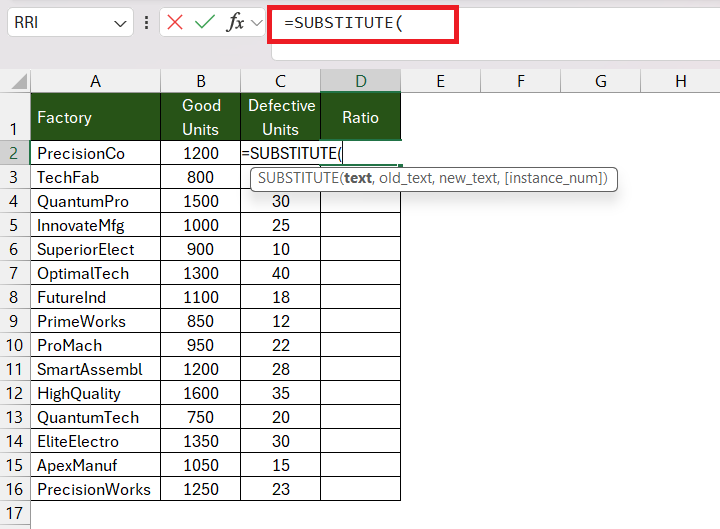The width and height of the screenshot is (720, 529).
Task: Select Defective Units value 40
Action: point(281,273)
